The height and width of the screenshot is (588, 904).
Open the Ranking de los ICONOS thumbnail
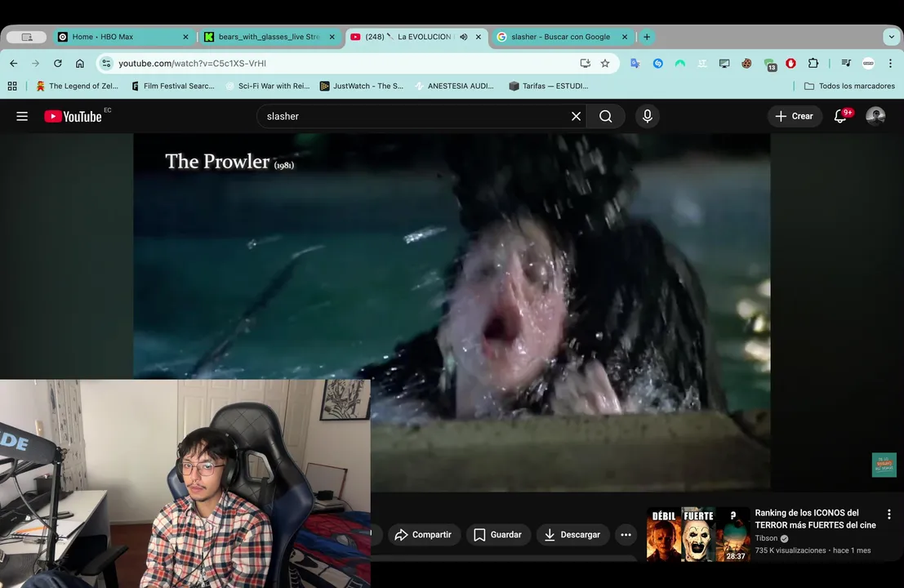point(698,534)
